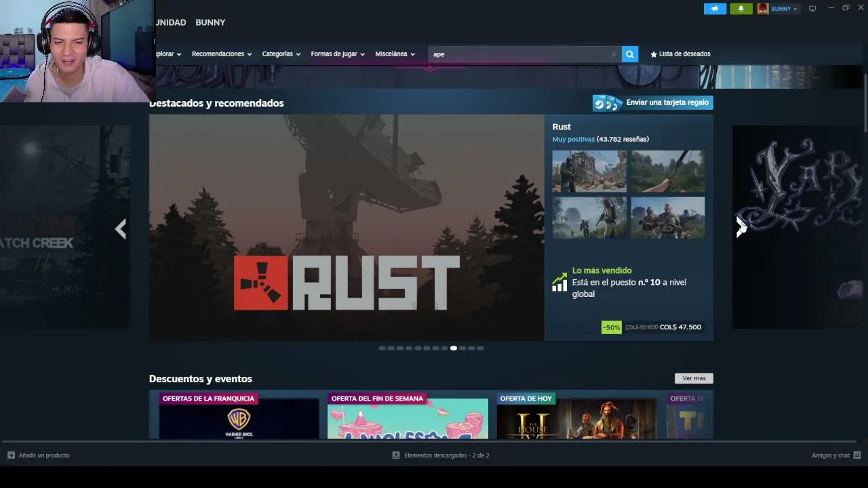868x488 pixels.
Task: Click the "Ofertas de la franquicia" label
Action: [x=208, y=399]
